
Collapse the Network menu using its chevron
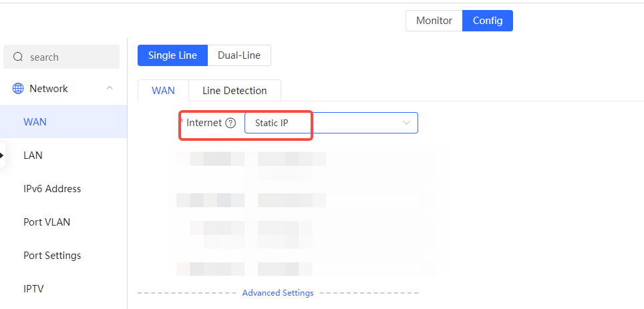point(110,89)
